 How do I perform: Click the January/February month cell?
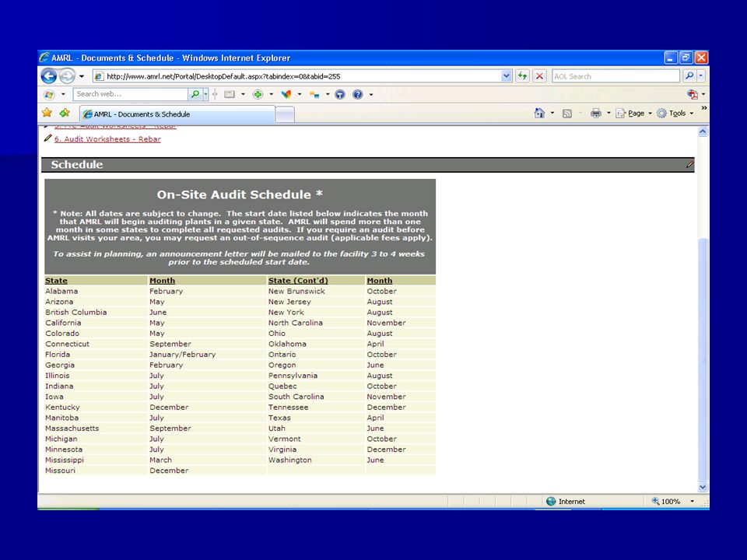point(207,355)
